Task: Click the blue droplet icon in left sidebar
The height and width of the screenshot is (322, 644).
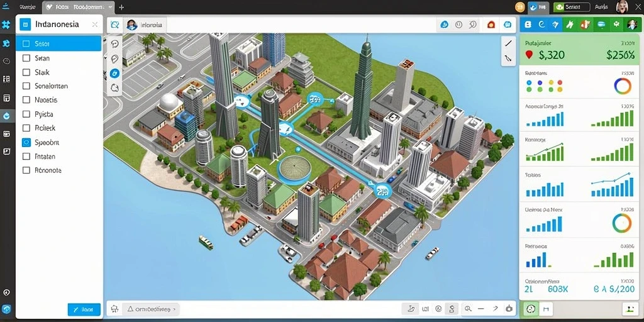Action: point(6,116)
